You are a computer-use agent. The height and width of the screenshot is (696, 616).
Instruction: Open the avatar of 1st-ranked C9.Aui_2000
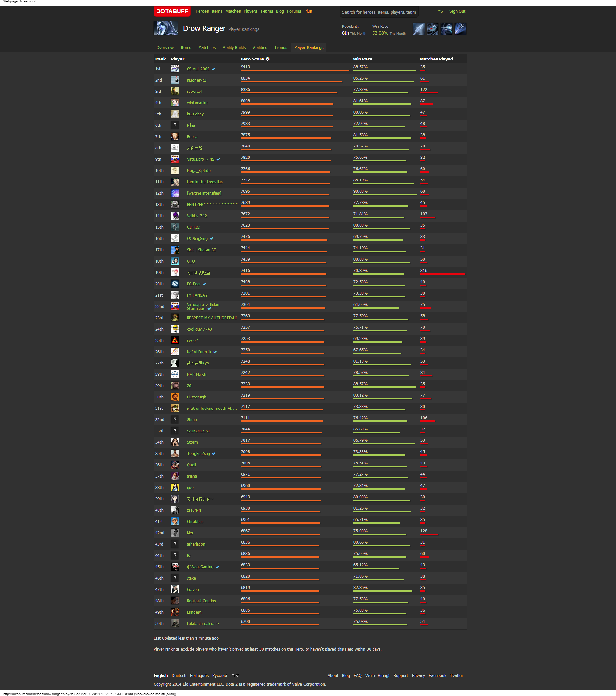point(175,69)
